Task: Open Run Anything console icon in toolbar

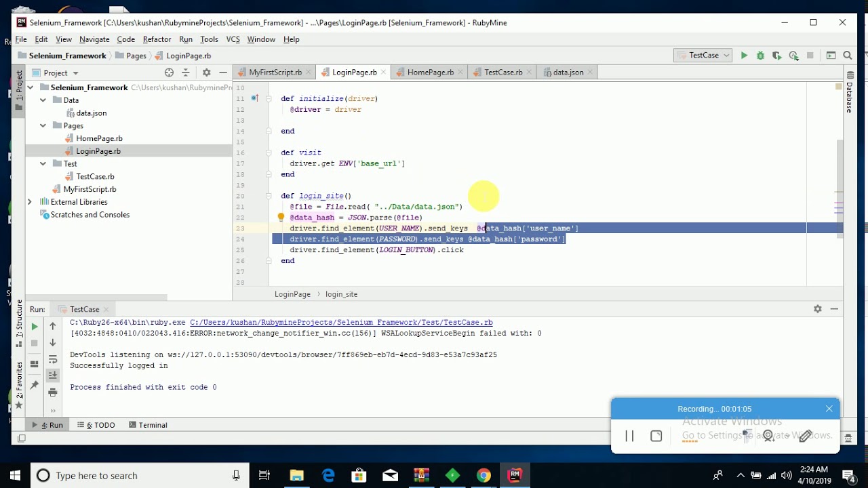Action: (831, 56)
